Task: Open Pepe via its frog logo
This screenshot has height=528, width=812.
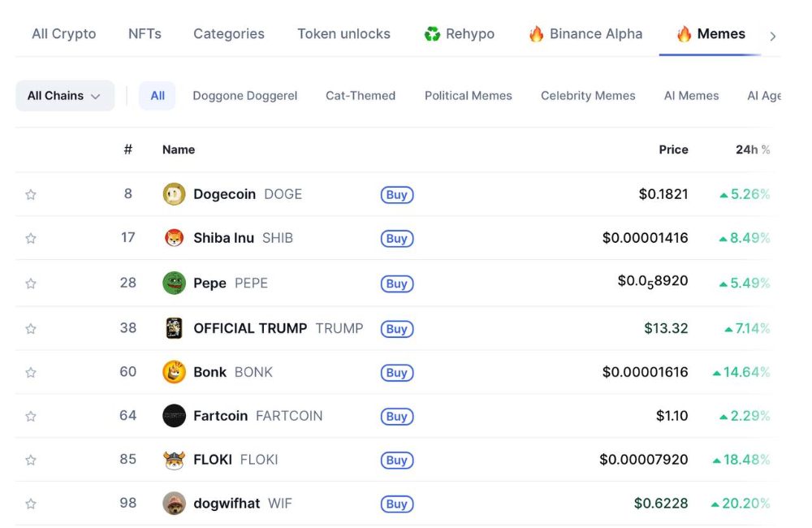Action: pos(174,283)
